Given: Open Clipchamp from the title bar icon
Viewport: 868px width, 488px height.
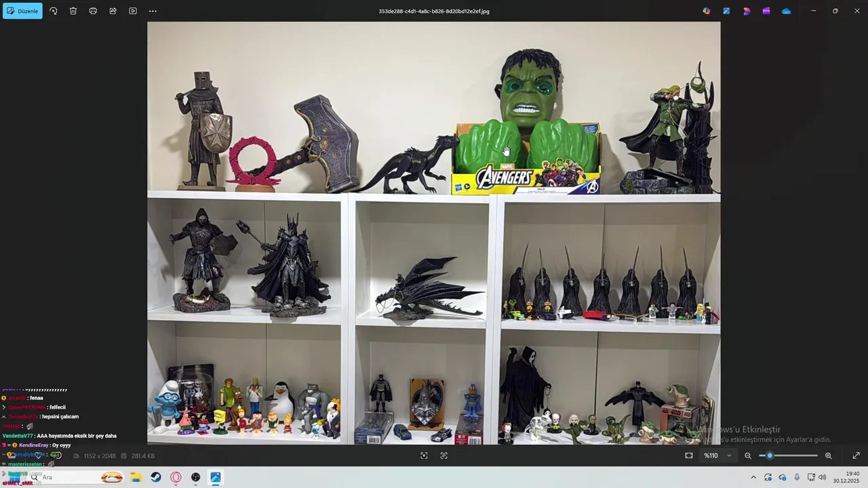Looking at the screenshot, I should [x=747, y=11].
